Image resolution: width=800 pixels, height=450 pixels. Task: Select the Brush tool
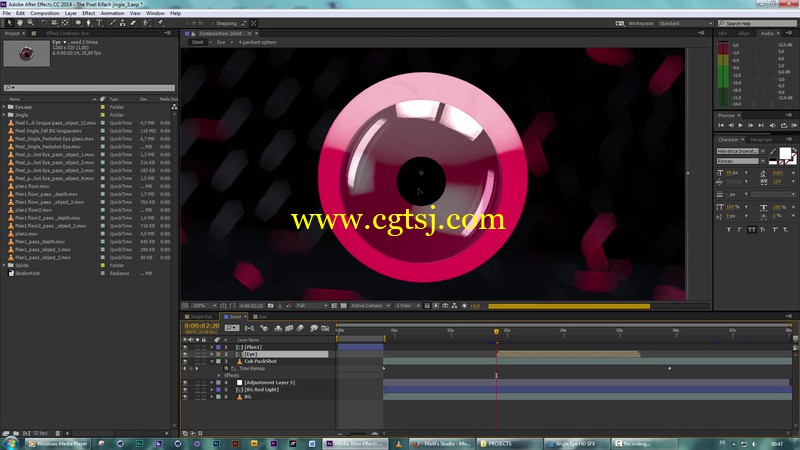113,23
